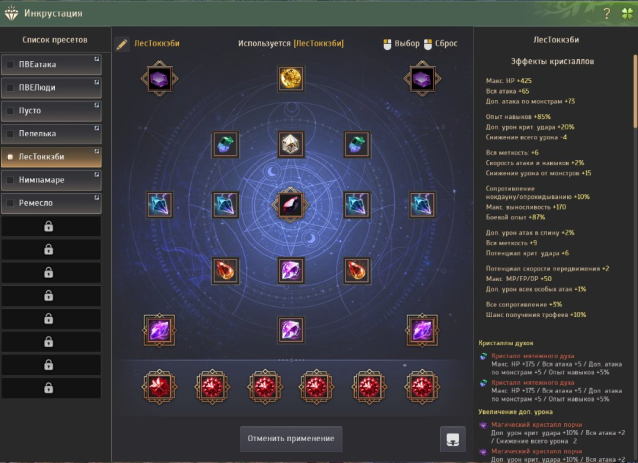The image size is (638, 463).
Task: Click the top-left purple crystal slot
Action: 159,79
